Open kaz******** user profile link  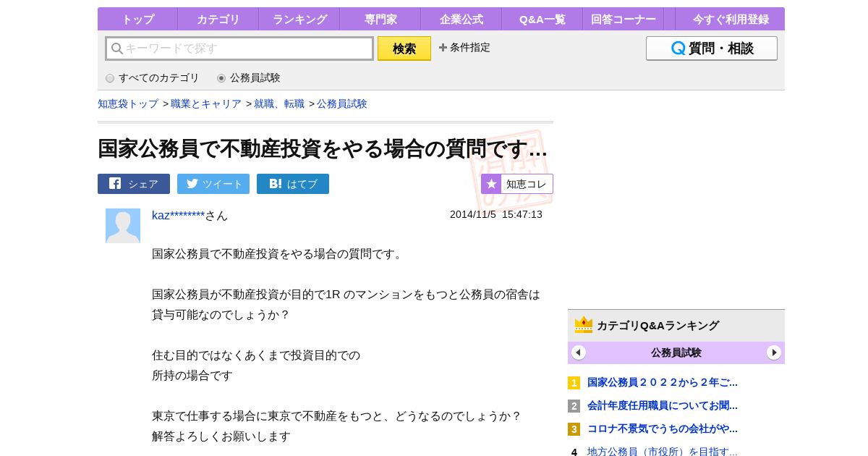point(179,215)
